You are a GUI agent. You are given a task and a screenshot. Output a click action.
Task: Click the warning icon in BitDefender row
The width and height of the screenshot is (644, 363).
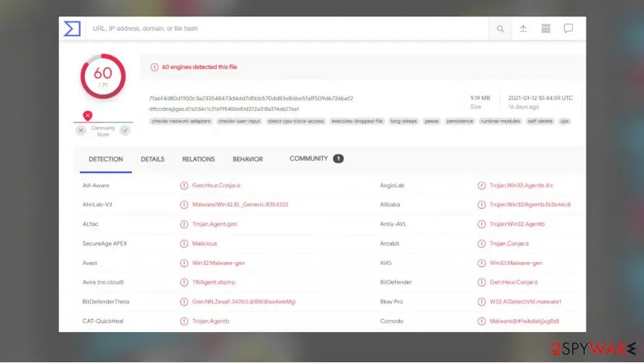481,282
